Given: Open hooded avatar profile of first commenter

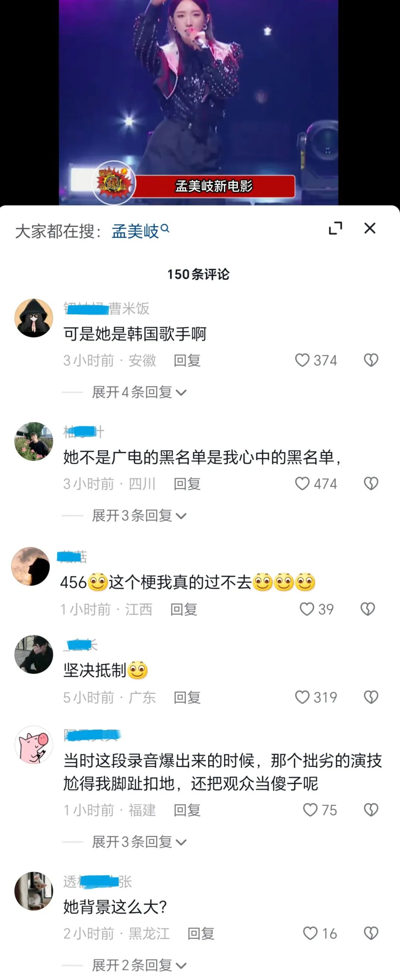Looking at the screenshot, I should 33,318.
